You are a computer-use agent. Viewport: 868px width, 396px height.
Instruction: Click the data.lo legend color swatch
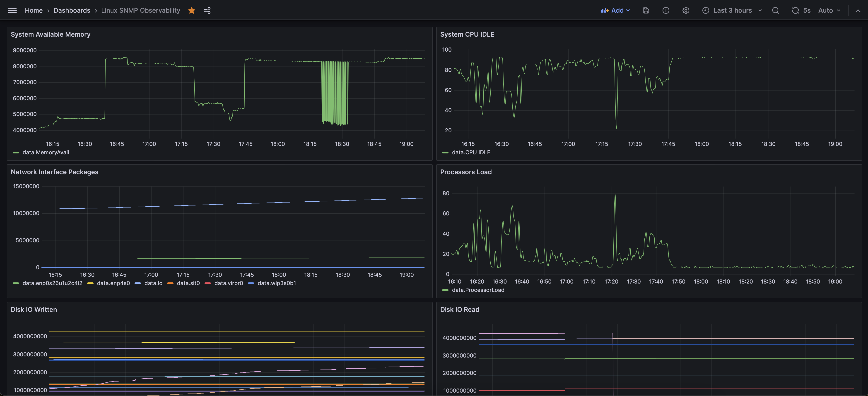pos(137,283)
